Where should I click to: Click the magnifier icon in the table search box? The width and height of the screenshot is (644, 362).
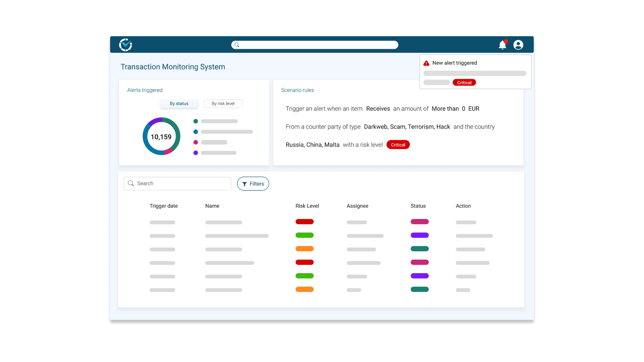(x=131, y=183)
